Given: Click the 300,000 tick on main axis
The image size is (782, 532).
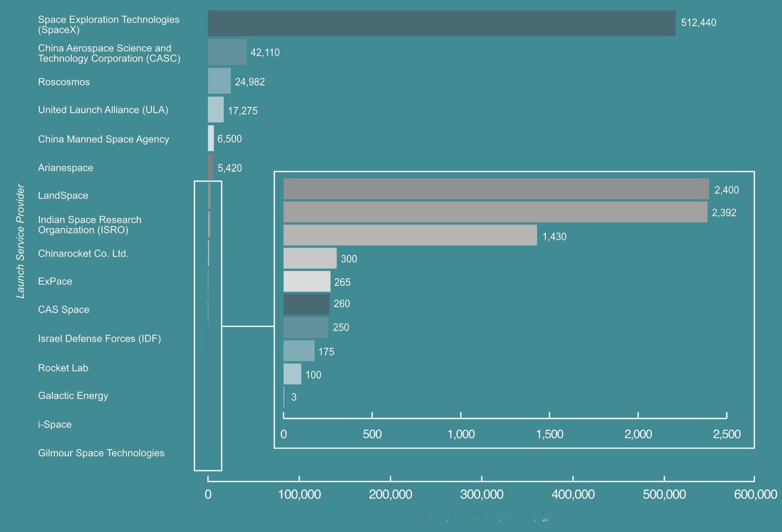Looking at the screenshot, I should pos(482,494).
